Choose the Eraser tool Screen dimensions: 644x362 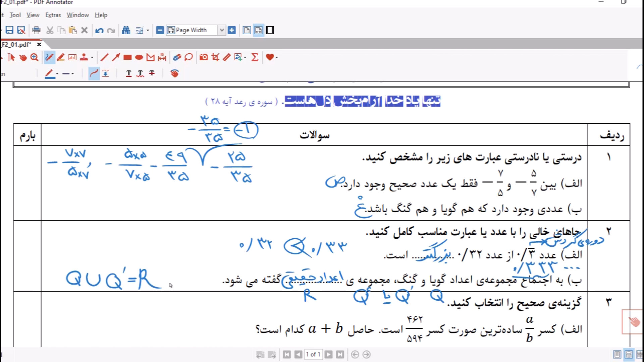pos(177,58)
